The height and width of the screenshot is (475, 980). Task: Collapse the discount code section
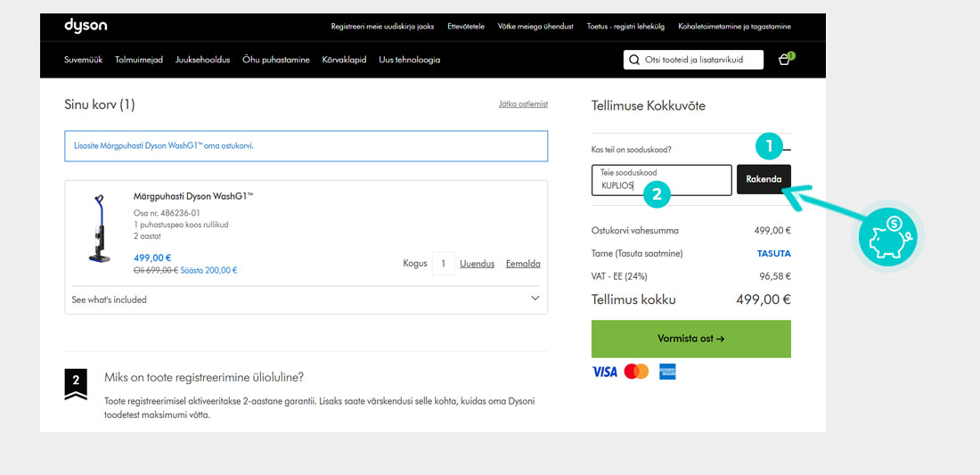(x=786, y=149)
